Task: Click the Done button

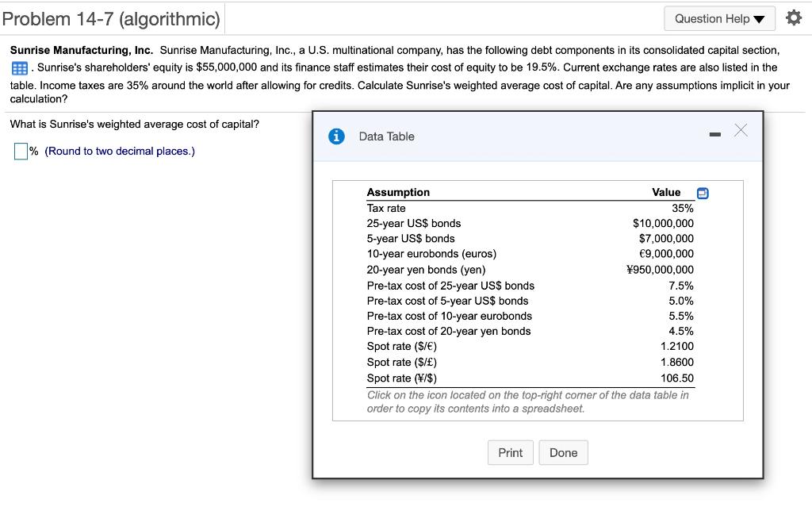Action: pos(563,452)
